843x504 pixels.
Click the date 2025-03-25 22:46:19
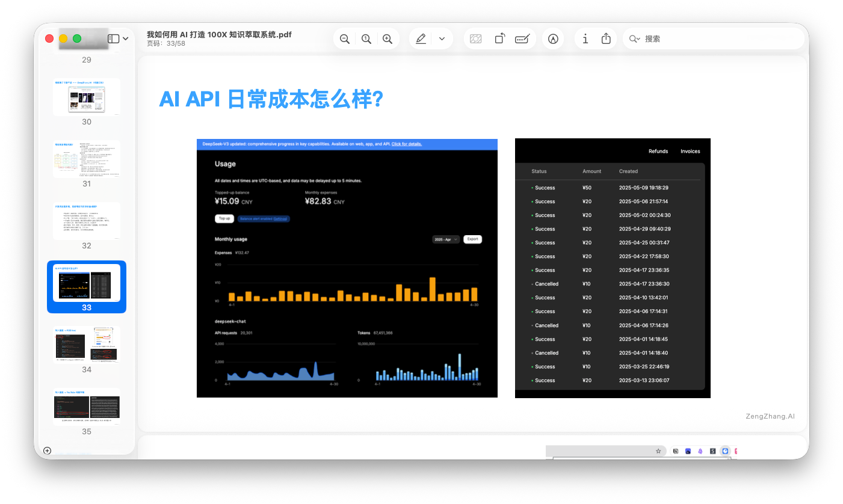[644, 366]
